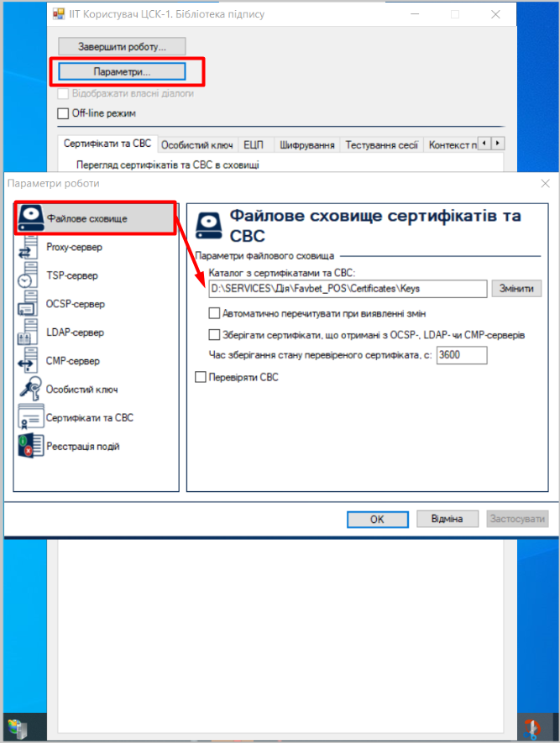
Task: Confirm settings with OK button
Action: click(x=378, y=520)
